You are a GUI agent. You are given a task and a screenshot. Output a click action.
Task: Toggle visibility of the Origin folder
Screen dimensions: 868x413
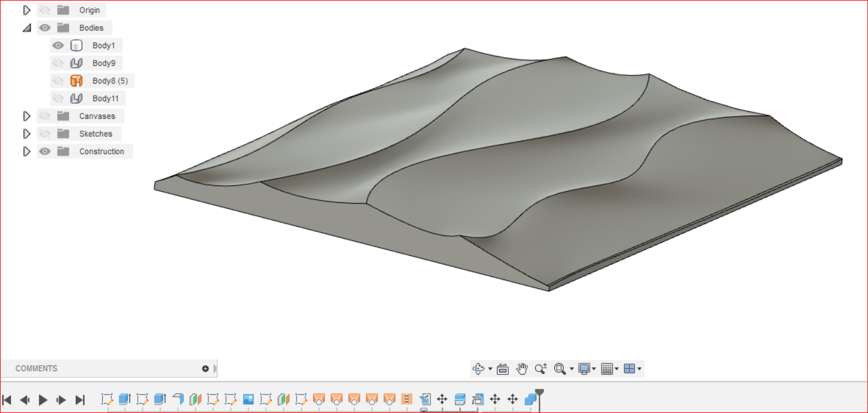tap(45, 10)
